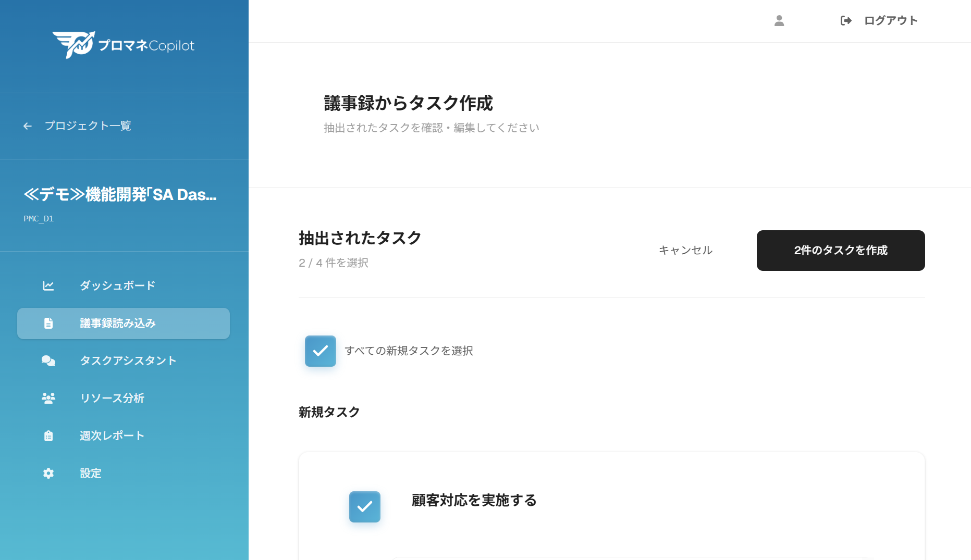Click the user profile icon in top bar
The height and width of the screenshot is (560, 971).
click(x=779, y=20)
